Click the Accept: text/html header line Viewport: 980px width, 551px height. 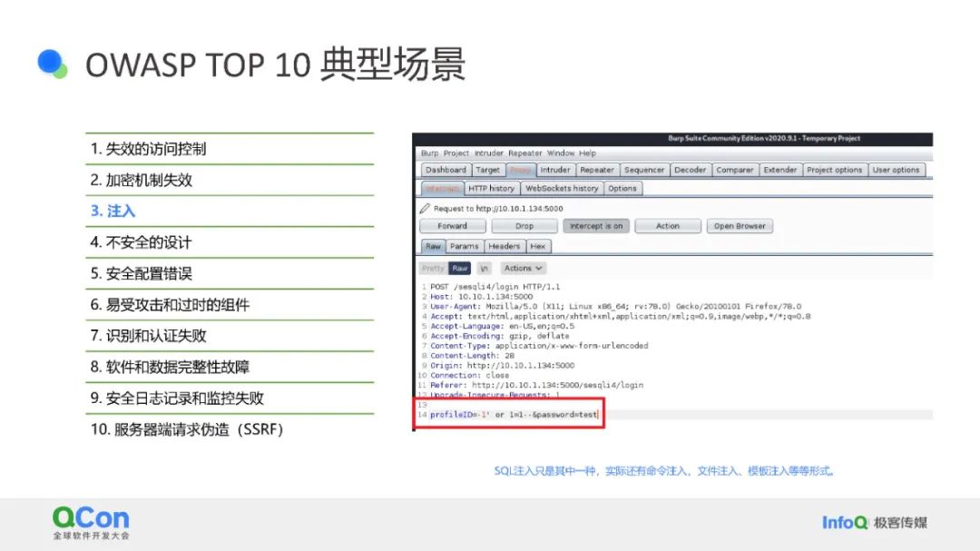coord(620,317)
